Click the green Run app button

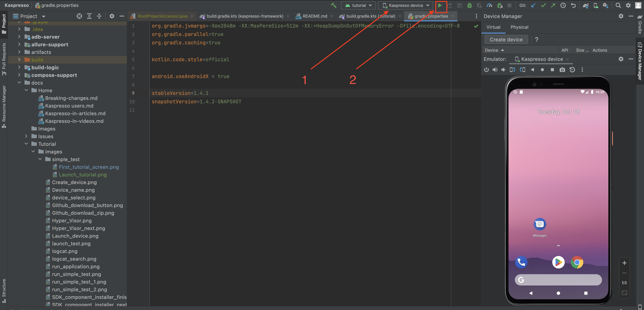coord(440,5)
